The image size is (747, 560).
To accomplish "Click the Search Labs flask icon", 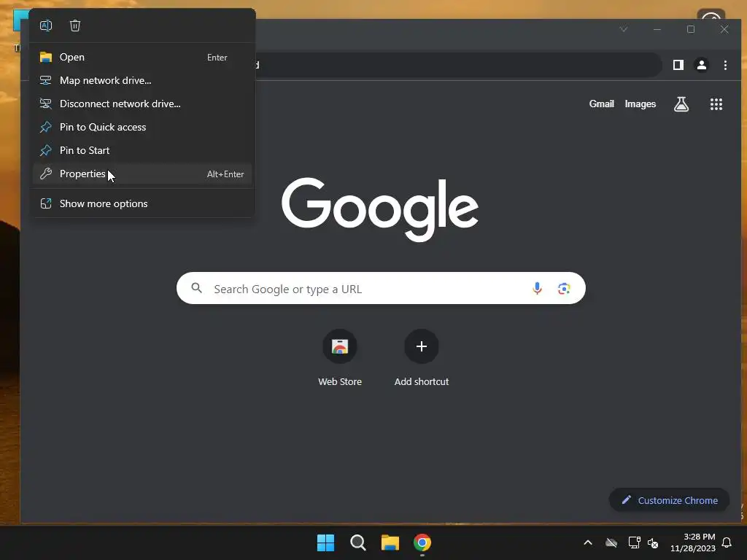I will (681, 104).
